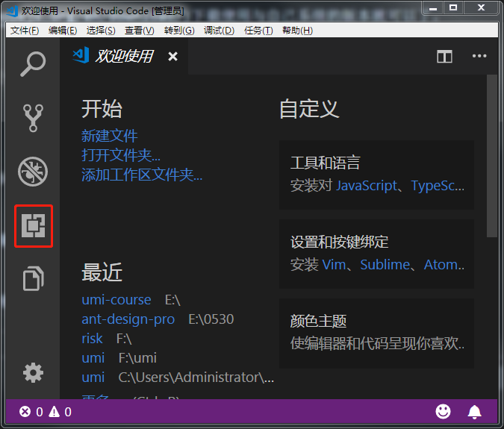Screen dimensions: 504x429
Task: Open the 文件(F) menu
Action: (x=25, y=31)
